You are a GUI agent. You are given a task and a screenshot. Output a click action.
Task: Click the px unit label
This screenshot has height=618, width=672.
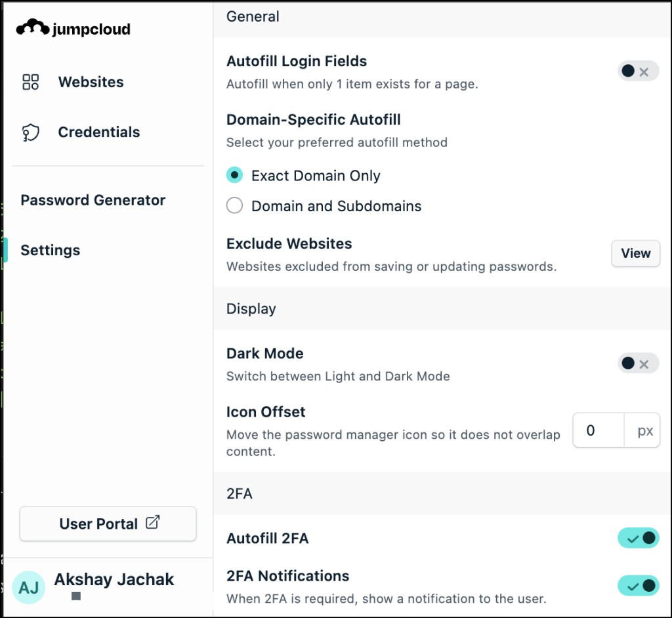(645, 430)
